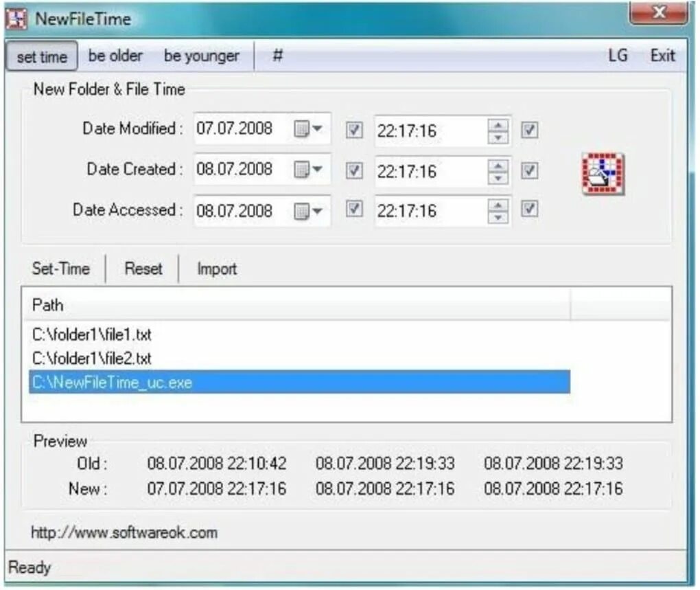700x590 pixels.
Task: Click the Reset button
Action: pyautogui.click(x=143, y=269)
